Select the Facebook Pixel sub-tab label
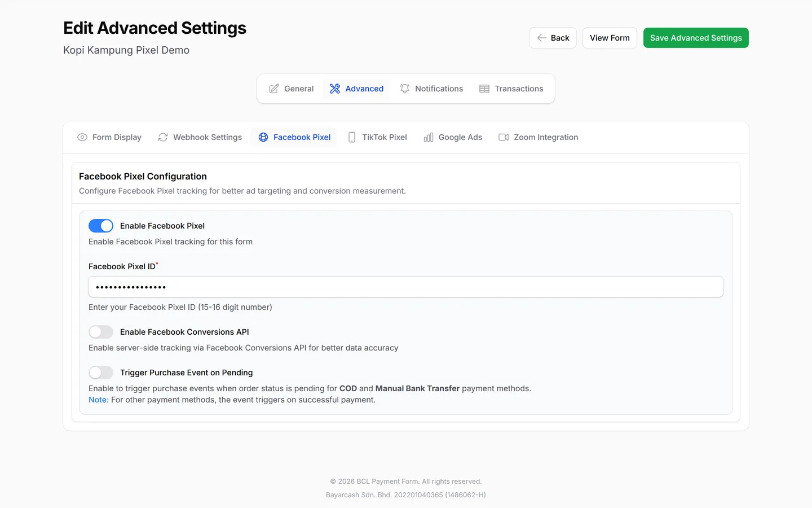812x508 pixels. (302, 137)
